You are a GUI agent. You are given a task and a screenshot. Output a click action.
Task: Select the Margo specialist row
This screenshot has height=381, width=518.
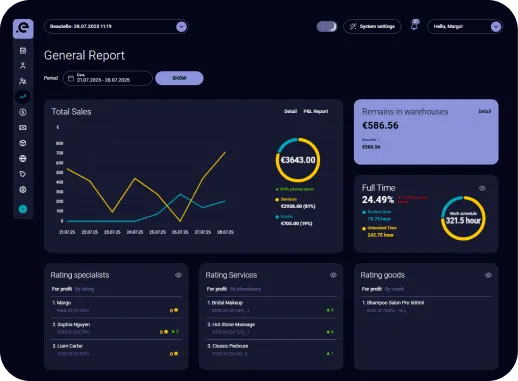[116, 307]
